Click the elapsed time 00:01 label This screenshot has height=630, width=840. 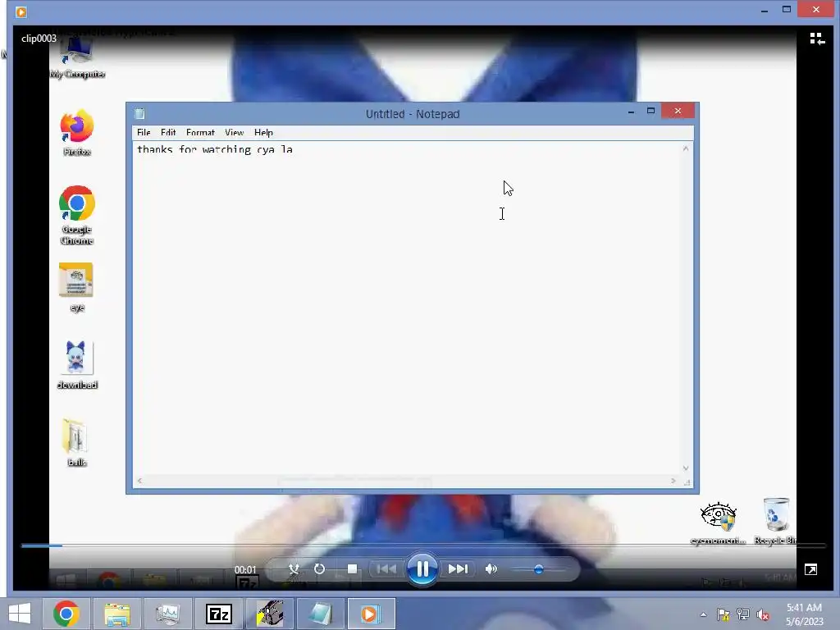245,569
